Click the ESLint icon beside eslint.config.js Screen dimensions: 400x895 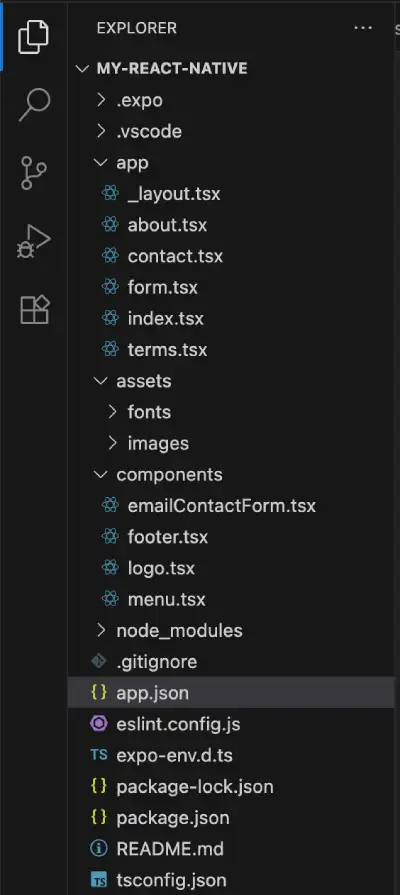(99, 724)
